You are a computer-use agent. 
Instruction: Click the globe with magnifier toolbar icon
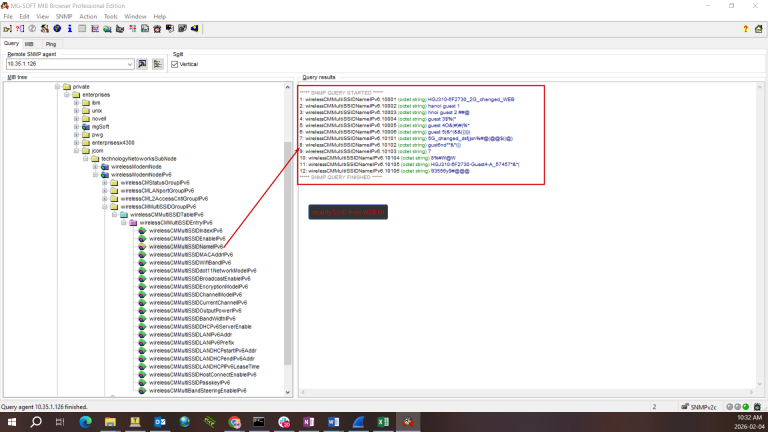point(107,29)
